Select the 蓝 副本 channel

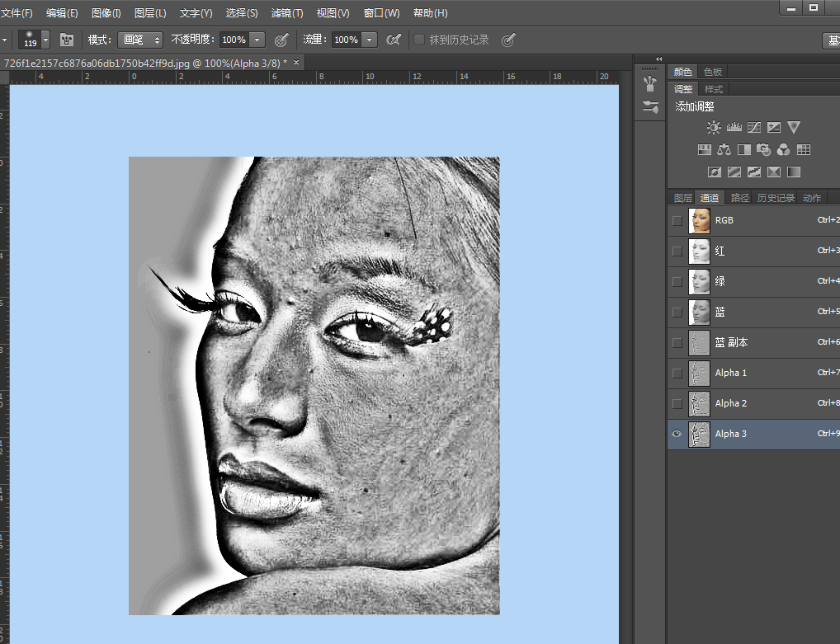(731, 342)
